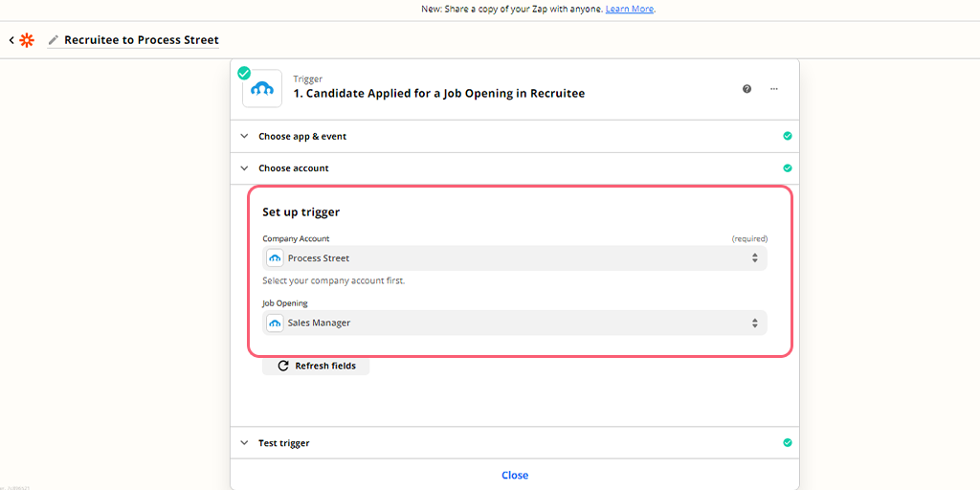
Task: Open the Job Opening dropdown
Action: click(x=515, y=323)
